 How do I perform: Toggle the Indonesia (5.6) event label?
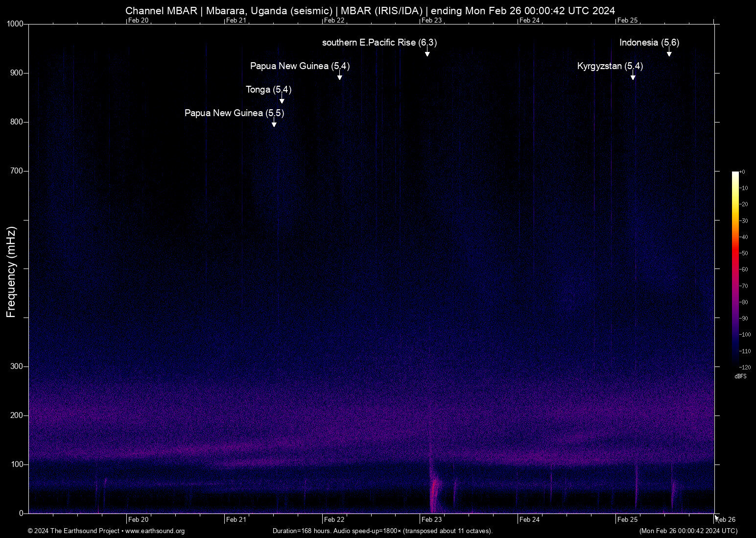click(649, 43)
